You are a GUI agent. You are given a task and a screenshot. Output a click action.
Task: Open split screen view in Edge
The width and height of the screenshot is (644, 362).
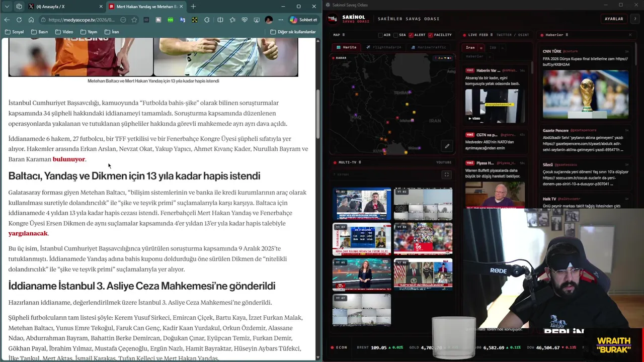[220, 20]
